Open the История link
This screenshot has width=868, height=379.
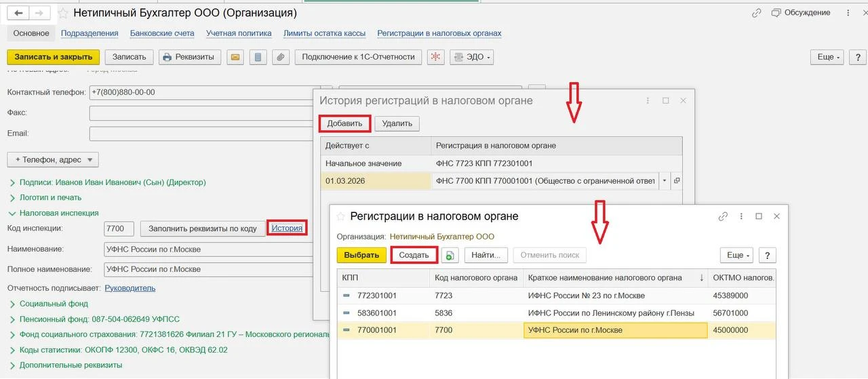click(287, 228)
